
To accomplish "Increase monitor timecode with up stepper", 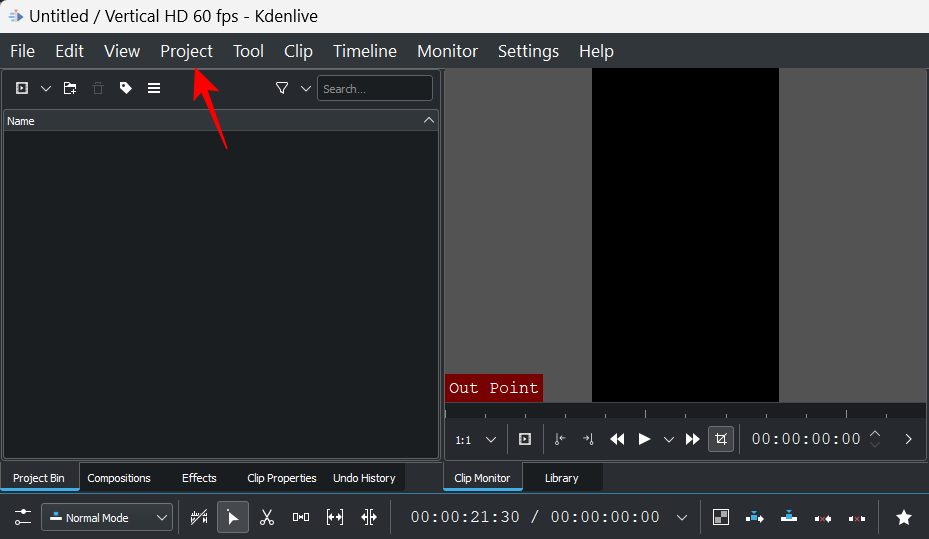I will (875, 434).
